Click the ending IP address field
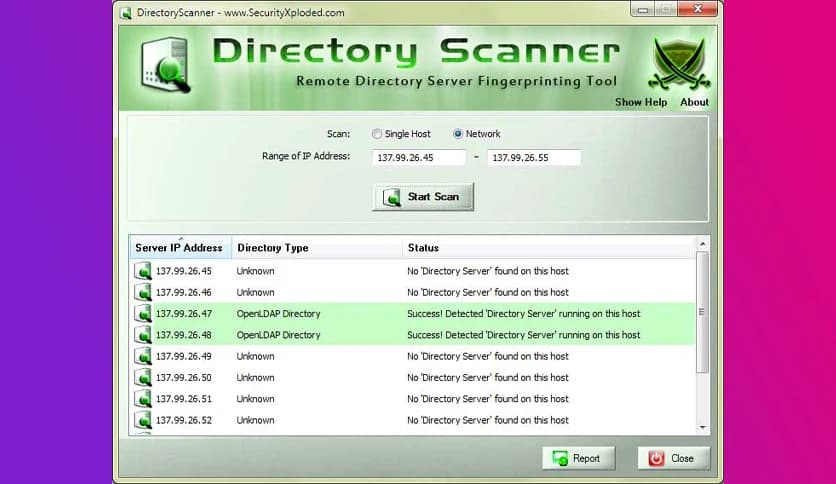 534,157
